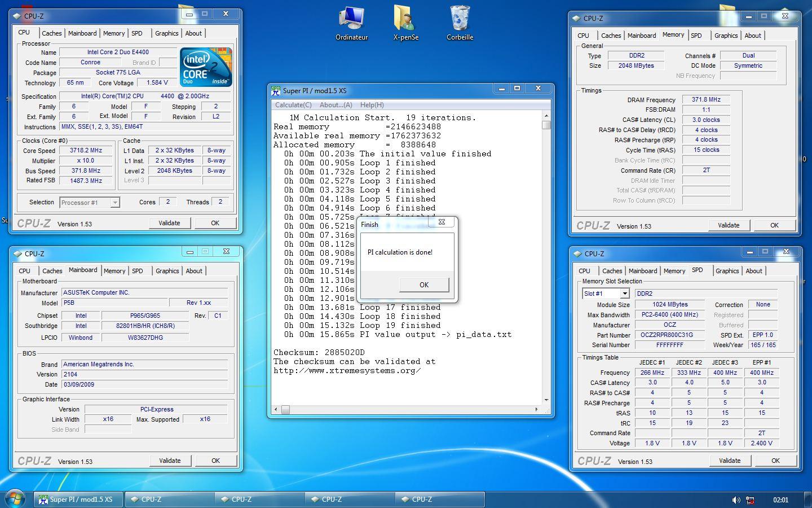Click Validate in SPD CPU-Z window

point(730,461)
